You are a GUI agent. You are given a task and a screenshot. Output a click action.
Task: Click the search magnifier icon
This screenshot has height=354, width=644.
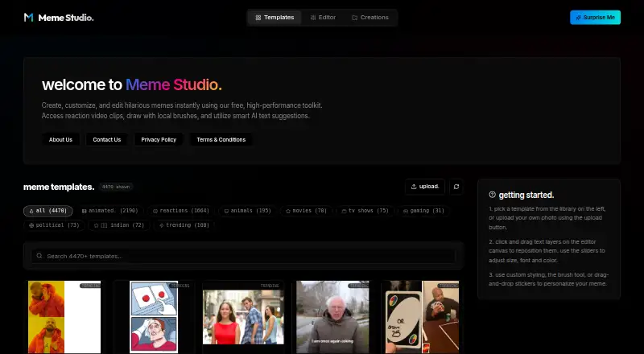point(39,256)
